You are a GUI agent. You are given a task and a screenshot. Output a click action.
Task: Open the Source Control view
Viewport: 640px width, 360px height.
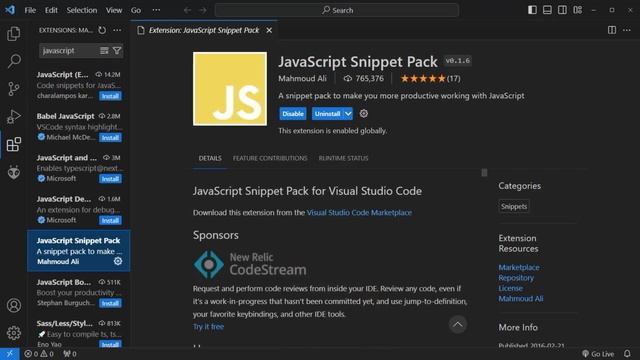(13, 89)
